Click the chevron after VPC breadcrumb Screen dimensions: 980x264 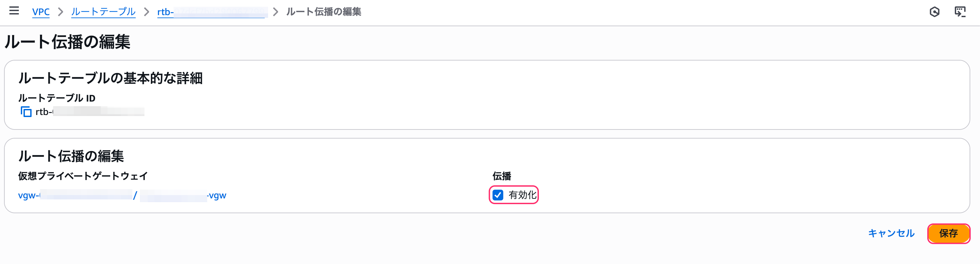[60, 12]
